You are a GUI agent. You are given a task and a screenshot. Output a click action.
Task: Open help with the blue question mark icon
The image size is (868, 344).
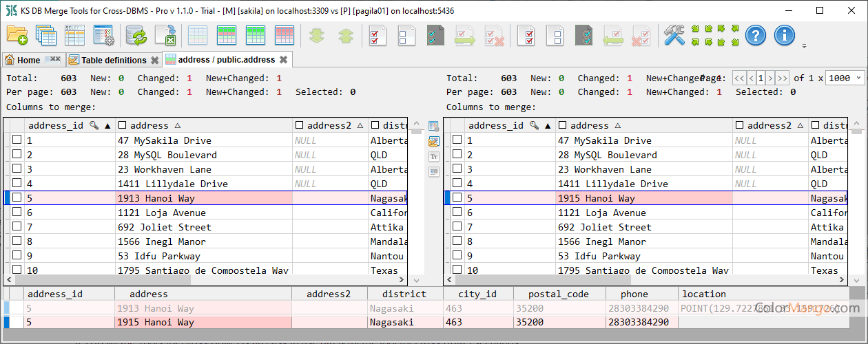(756, 35)
